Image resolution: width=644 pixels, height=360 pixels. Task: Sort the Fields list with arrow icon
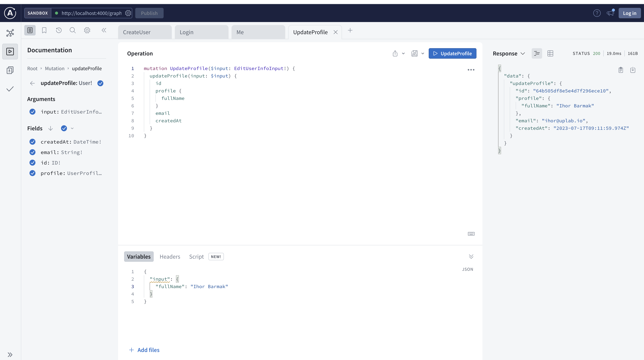pyautogui.click(x=51, y=128)
